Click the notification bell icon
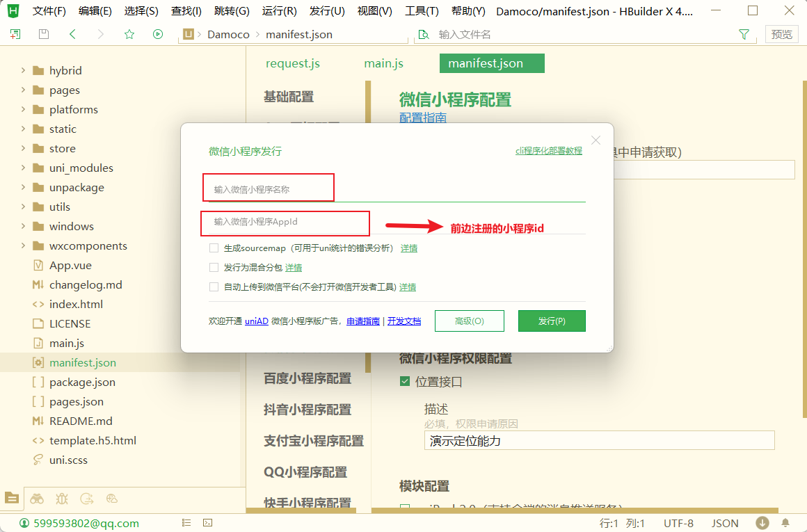807x532 pixels. (785, 523)
